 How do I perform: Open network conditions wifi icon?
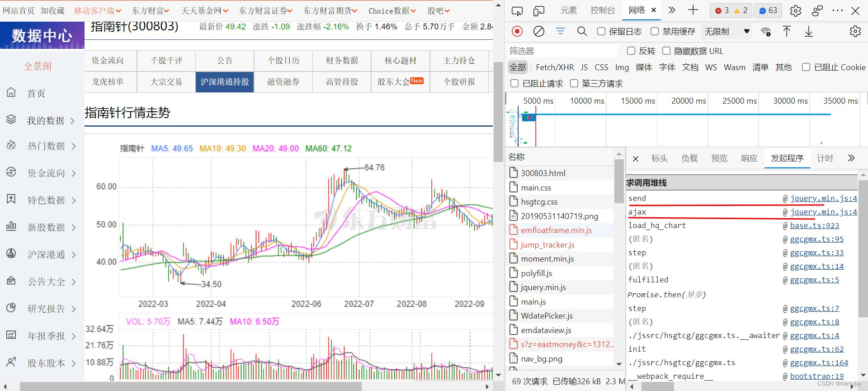pos(766,31)
